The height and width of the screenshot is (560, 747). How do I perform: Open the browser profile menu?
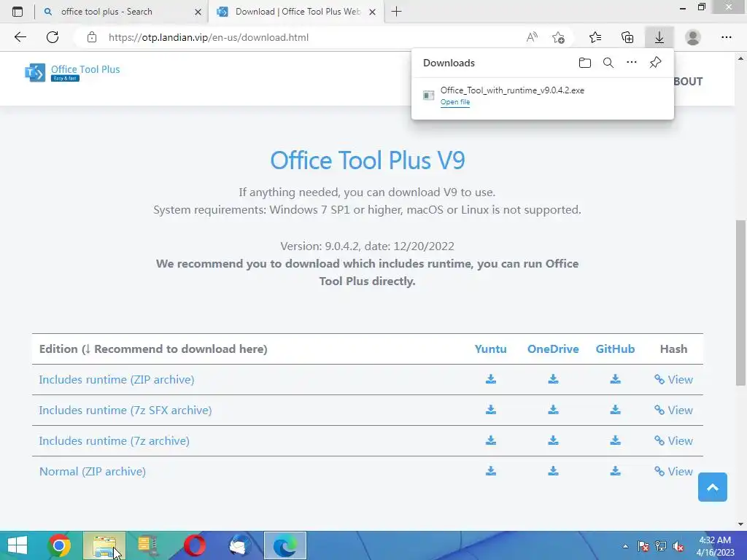point(693,37)
